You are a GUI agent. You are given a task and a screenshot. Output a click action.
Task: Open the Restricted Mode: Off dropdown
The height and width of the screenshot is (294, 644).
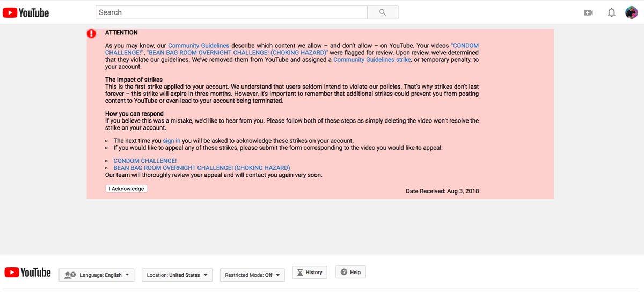[x=253, y=275]
